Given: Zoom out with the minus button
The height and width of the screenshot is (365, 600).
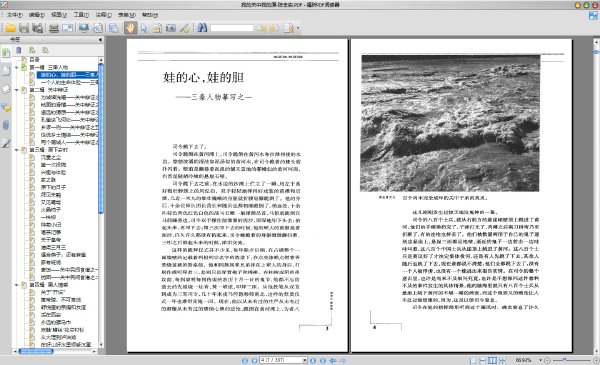Looking at the screenshot, I should [547, 360].
